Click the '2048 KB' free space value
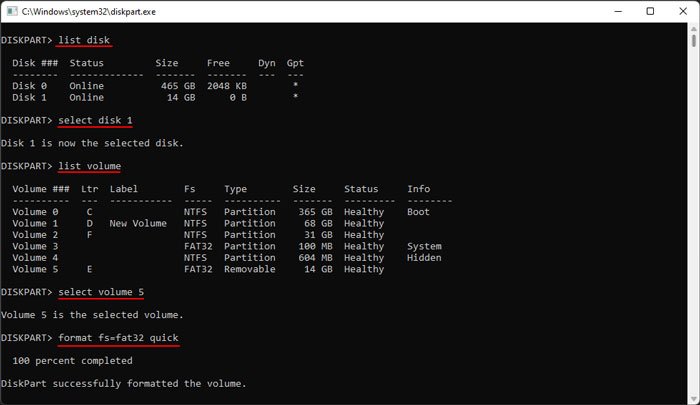Viewport: 700px width, 405px height. pos(227,86)
